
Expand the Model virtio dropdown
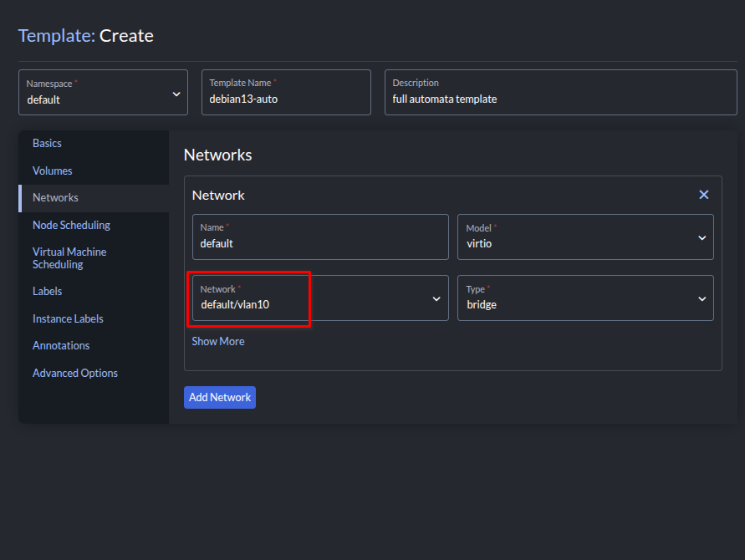pos(584,237)
